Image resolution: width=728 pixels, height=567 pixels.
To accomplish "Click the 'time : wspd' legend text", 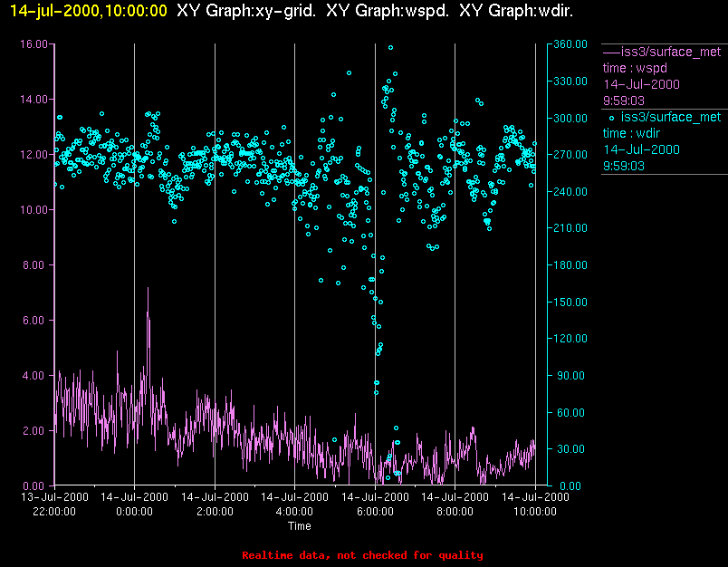I will pos(635,68).
